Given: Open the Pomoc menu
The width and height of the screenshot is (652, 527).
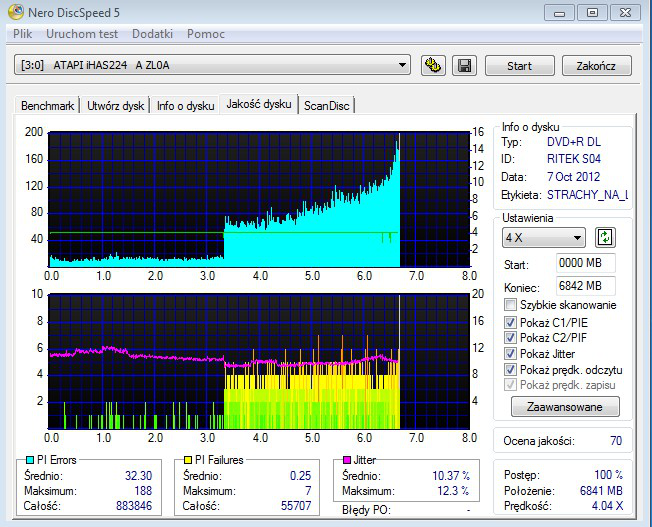Looking at the screenshot, I should coord(206,34).
